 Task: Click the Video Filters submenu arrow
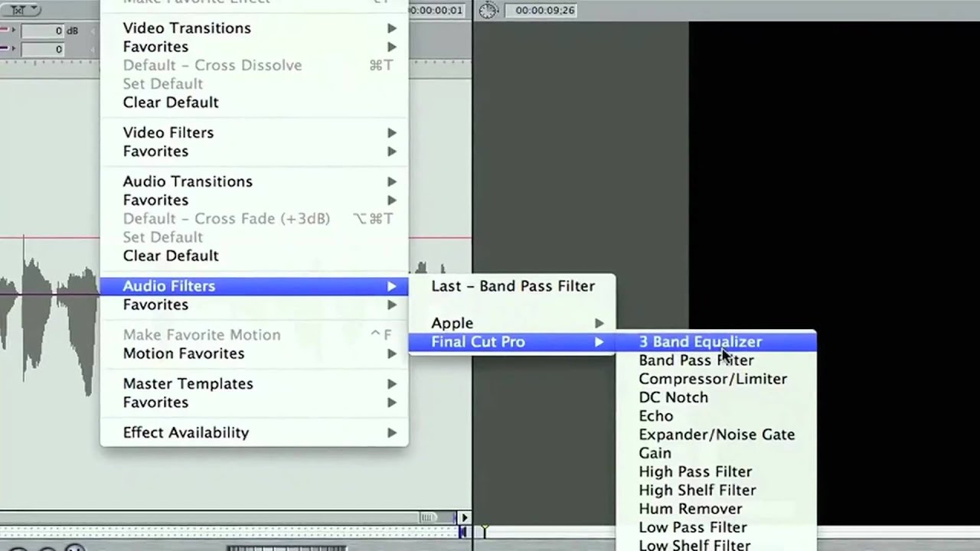[392, 133]
